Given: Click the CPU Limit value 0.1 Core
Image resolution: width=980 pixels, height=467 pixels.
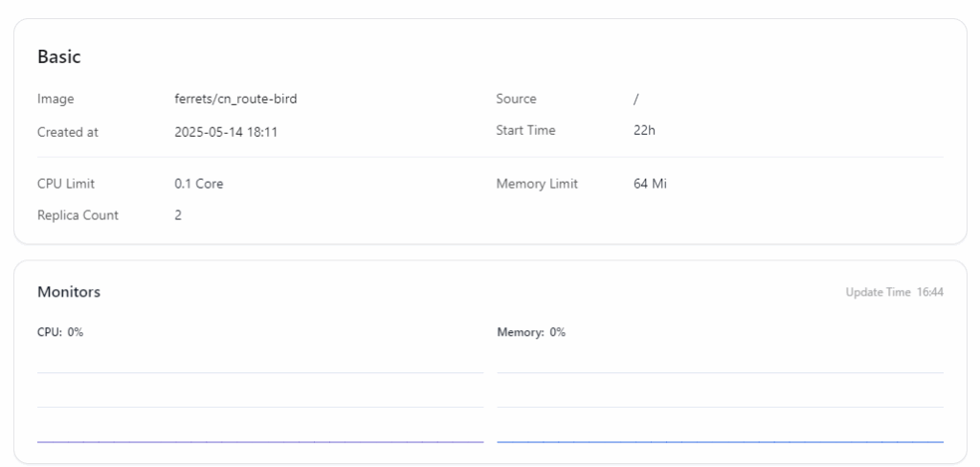Looking at the screenshot, I should click(198, 184).
